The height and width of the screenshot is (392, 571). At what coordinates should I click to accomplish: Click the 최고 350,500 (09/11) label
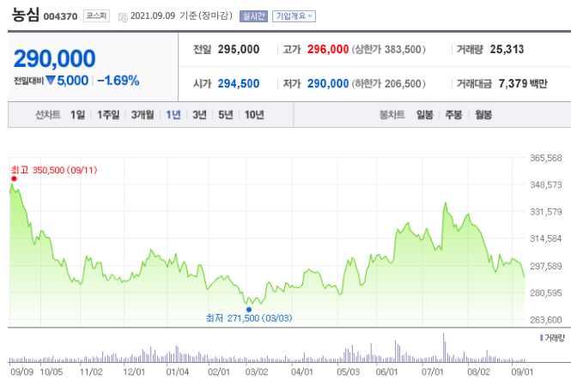click(54, 170)
